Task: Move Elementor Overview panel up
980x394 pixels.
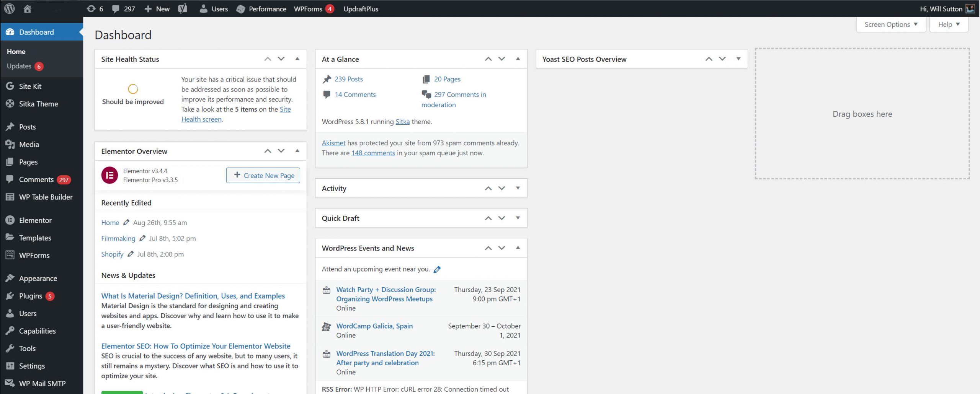Action: [268, 151]
